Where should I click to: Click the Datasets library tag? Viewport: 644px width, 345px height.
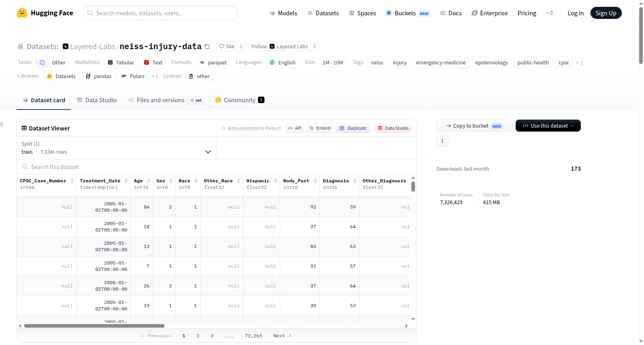(x=61, y=76)
